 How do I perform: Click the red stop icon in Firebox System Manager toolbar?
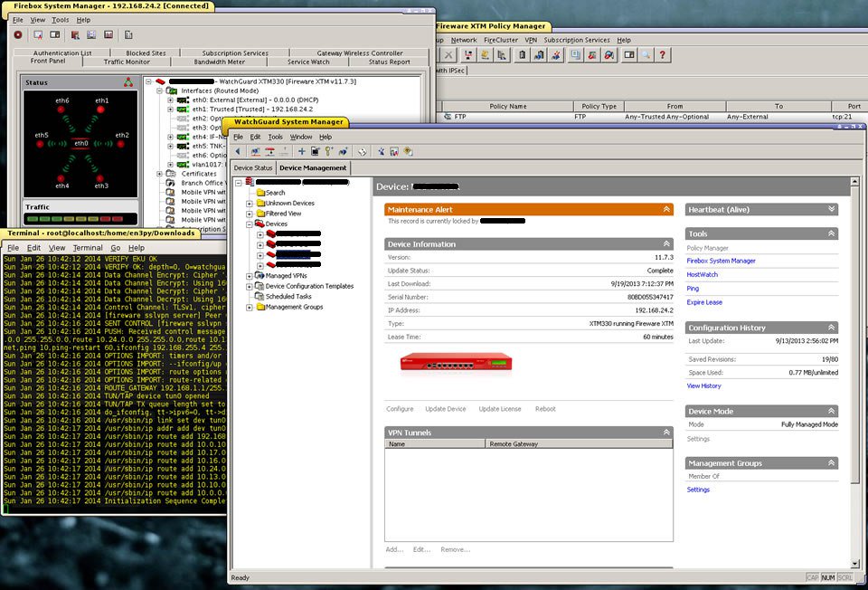click(18, 35)
